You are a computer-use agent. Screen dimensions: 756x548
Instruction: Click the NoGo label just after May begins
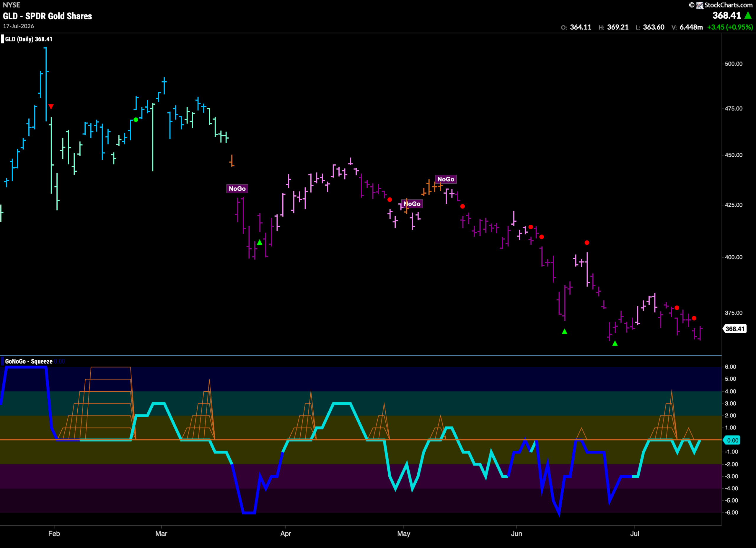pyautogui.click(x=412, y=204)
